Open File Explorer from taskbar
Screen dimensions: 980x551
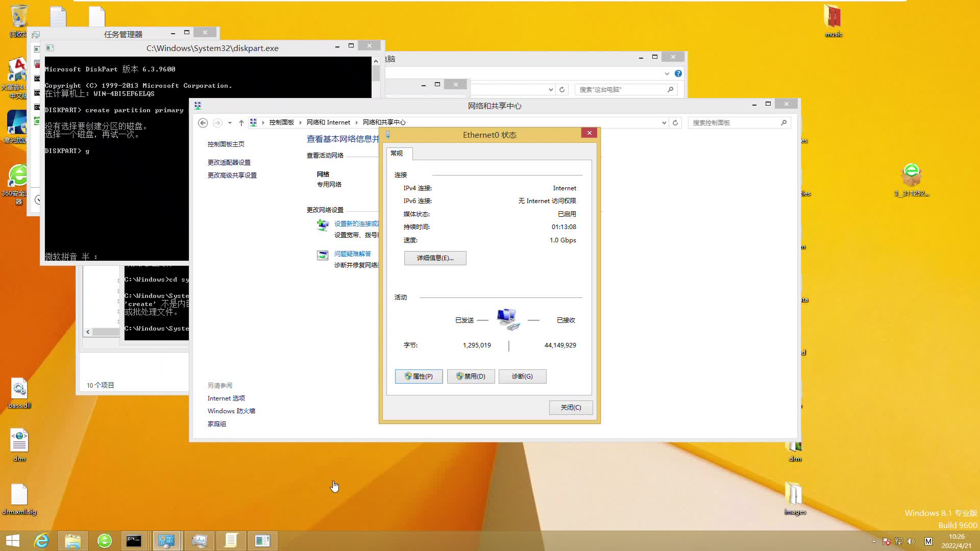point(72,541)
